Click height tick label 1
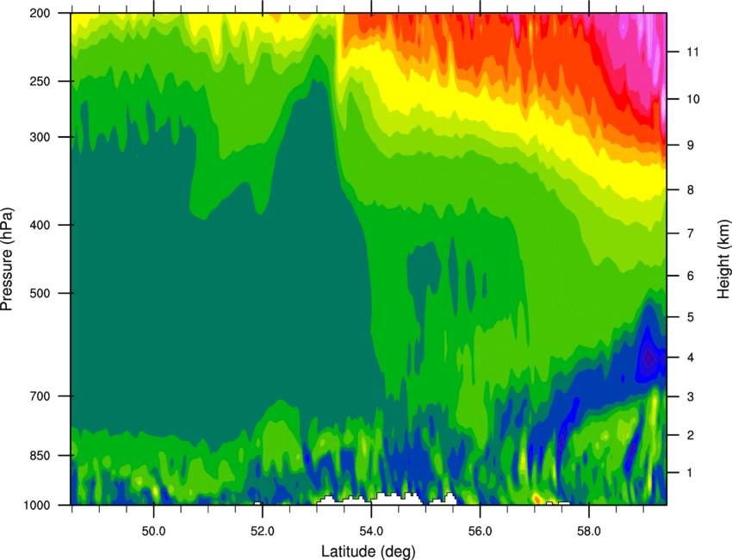This screenshot has width=732, height=560. pos(690,473)
